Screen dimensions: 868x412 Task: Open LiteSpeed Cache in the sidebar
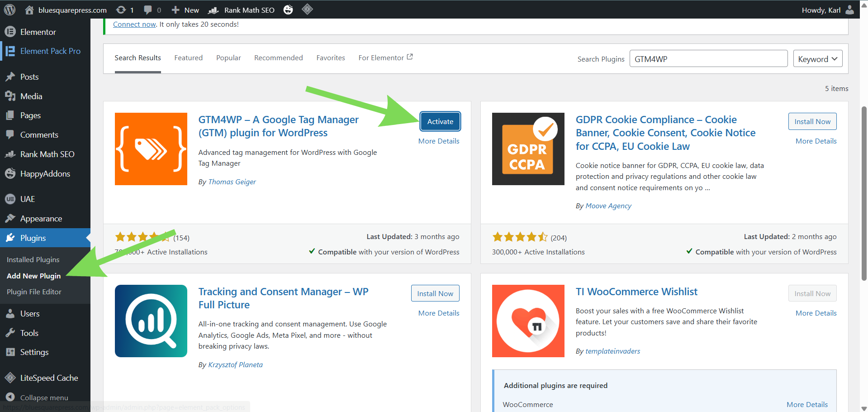pyautogui.click(x=49, y=378)
